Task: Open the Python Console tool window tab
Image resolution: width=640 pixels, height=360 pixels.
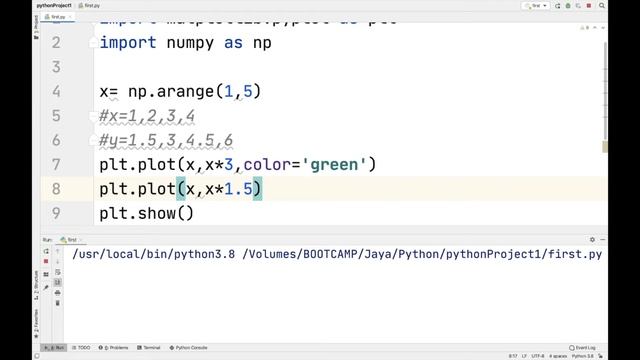Action: (188, 348)
